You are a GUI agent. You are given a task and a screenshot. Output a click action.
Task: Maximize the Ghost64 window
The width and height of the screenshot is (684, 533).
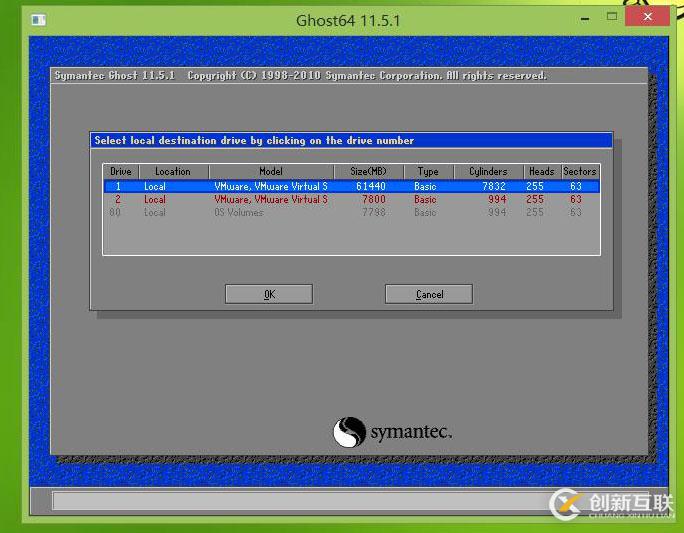(612, 17)
